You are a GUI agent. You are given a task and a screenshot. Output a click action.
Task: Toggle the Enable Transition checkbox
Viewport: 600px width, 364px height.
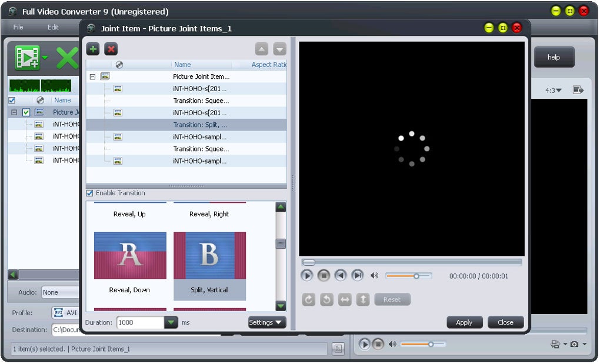tap(89, 193)
